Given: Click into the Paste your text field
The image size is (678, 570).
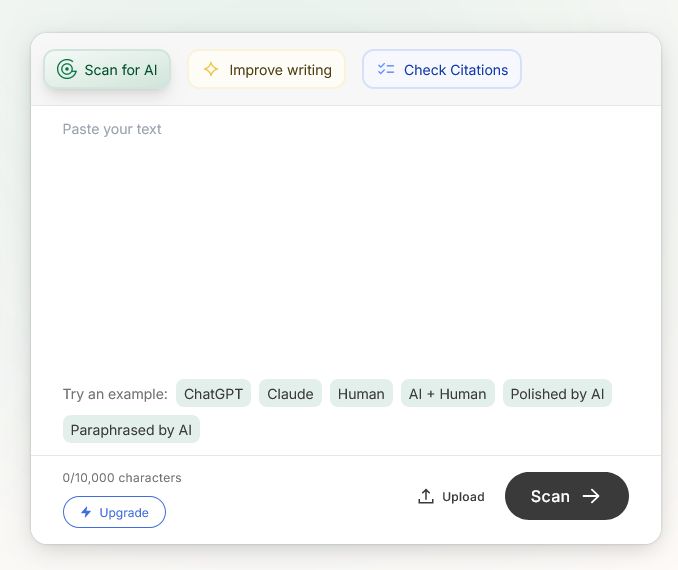Looking at the screenshot, I should (x=346, y=242).
